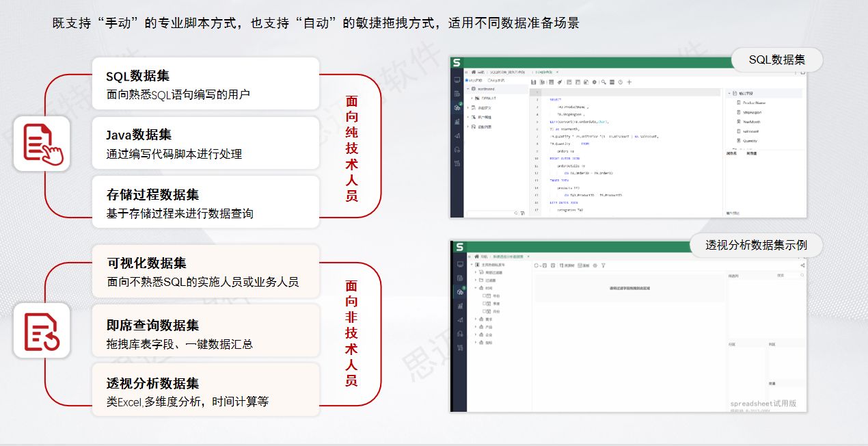This screenshot has height=446, width=868.
Task: Expand the 过滤器 folder in pivot tree
Action: click(475, 280)
